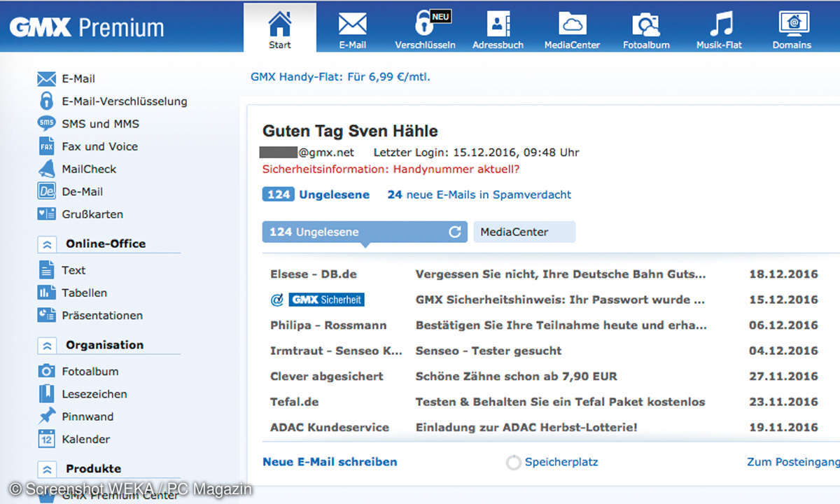Open the Speicherplatz link
840x504 pixels.
(x=561, y=462)
